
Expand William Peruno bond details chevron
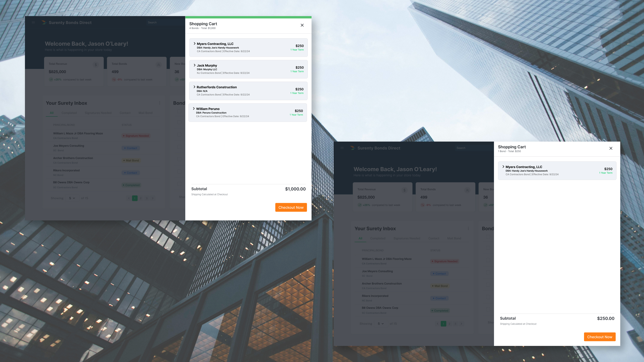[194, 109]
